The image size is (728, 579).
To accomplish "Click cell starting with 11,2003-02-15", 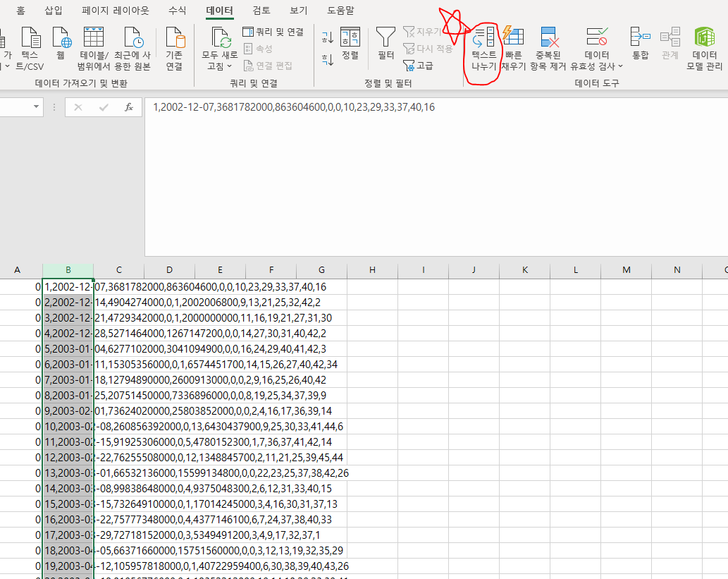I will 68,442.
